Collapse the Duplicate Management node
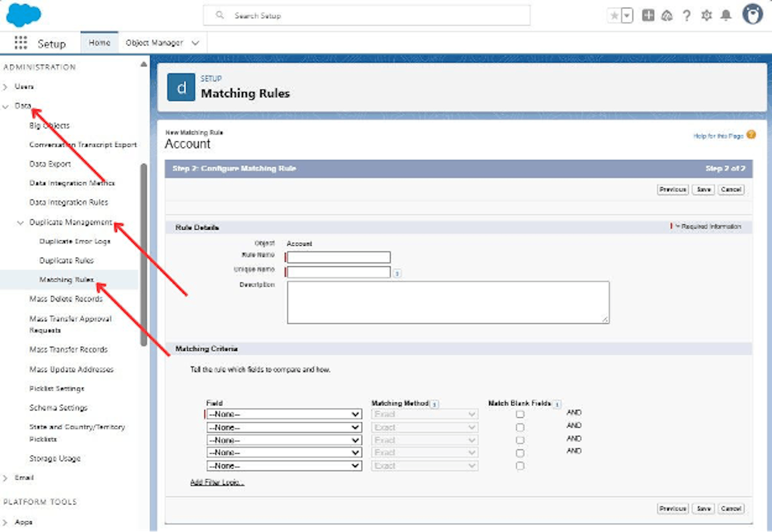 coord(20,222)
